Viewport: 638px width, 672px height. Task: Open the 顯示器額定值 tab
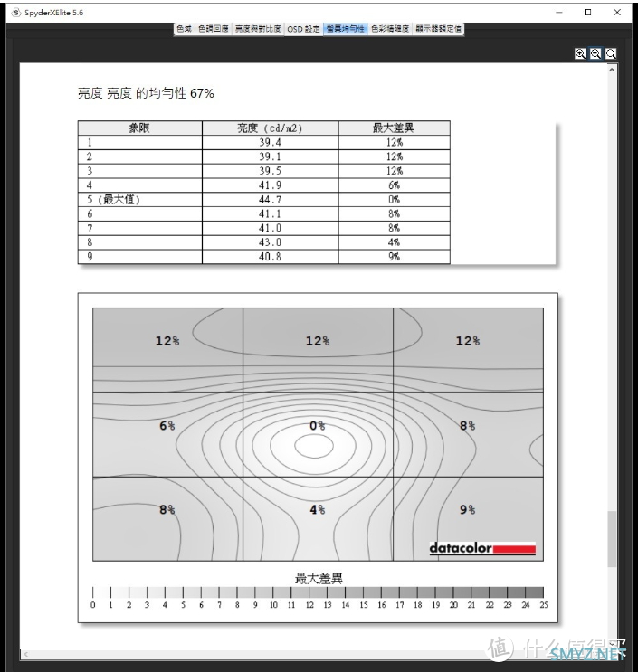[x=439, y=29]
